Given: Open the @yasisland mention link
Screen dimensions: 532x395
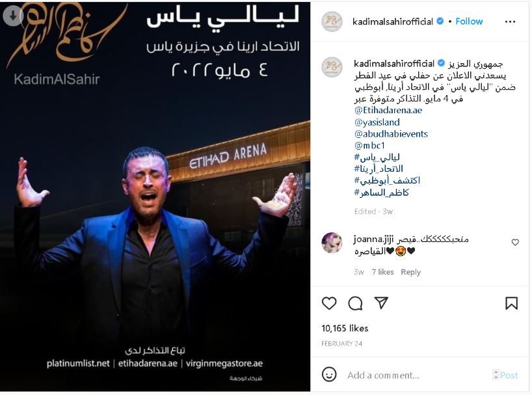Looking at the screenshot, I should click(377, 122).
